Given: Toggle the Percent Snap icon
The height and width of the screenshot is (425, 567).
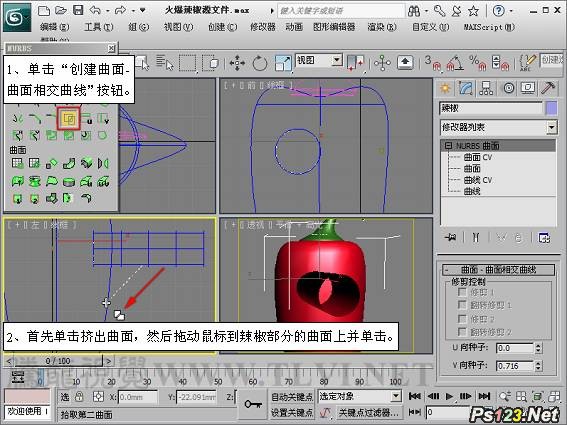Looking at the screenshot, I should pyautogui.click(x=478, y=63).
